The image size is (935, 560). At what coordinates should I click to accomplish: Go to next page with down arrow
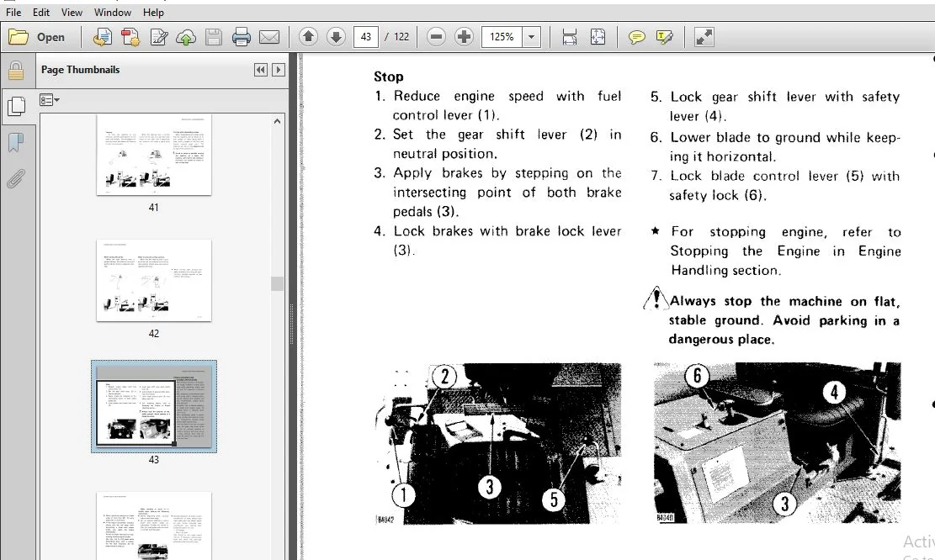point(336,37)
